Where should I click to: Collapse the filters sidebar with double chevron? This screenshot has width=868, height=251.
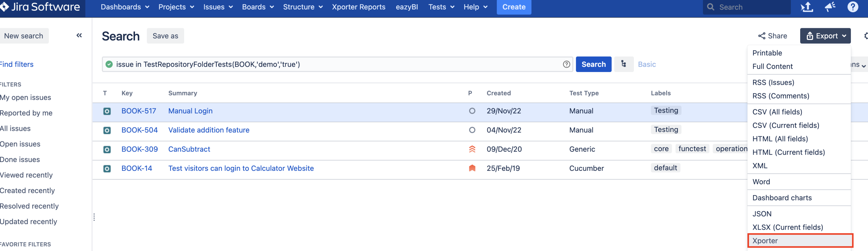[x=79, y=36]
